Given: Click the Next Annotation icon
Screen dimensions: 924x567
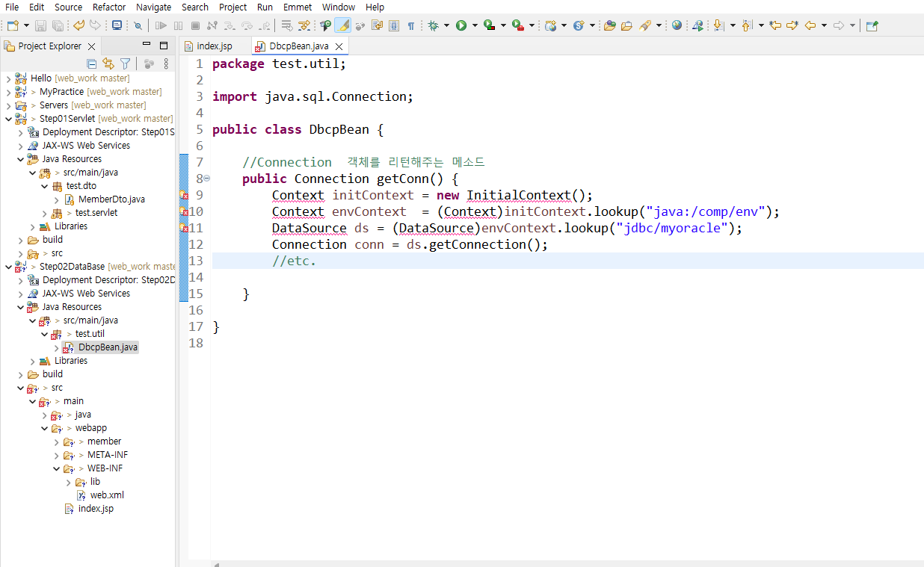Looking at the screenshot, I should coord(718,25).
